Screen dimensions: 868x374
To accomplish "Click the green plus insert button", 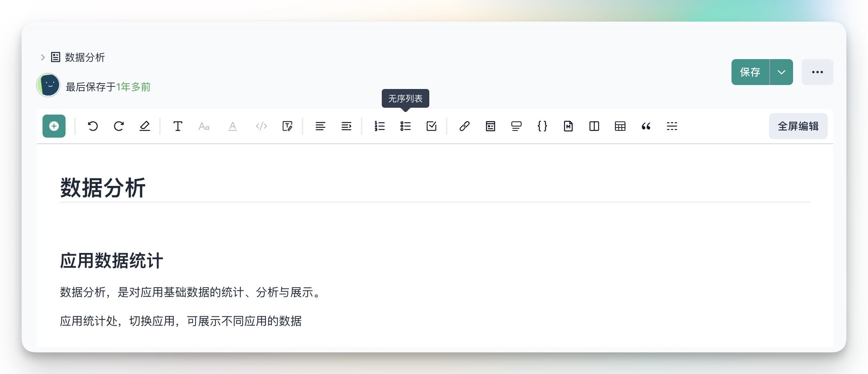I will click(x=54, y=126).
